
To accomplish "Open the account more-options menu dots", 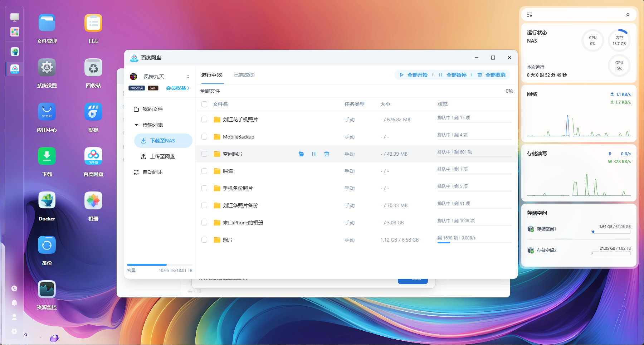I will [x=188, y=77].
